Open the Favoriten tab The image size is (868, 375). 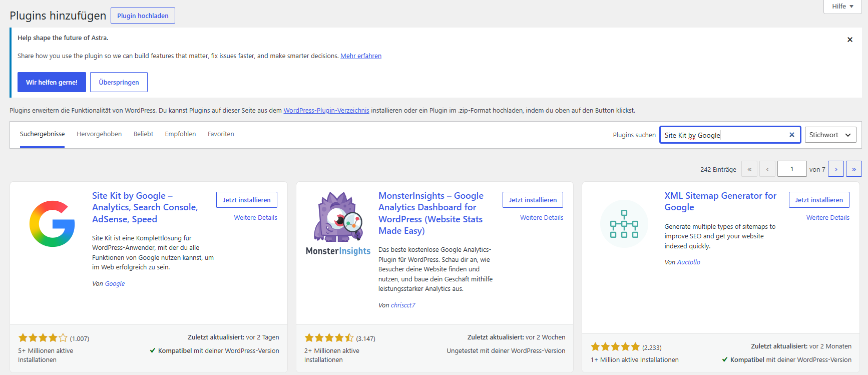[x=221, y=134]
